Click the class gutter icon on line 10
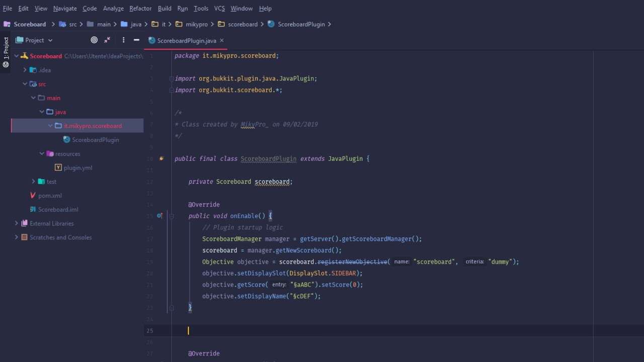Screen dimensions: 644x362 161,158
